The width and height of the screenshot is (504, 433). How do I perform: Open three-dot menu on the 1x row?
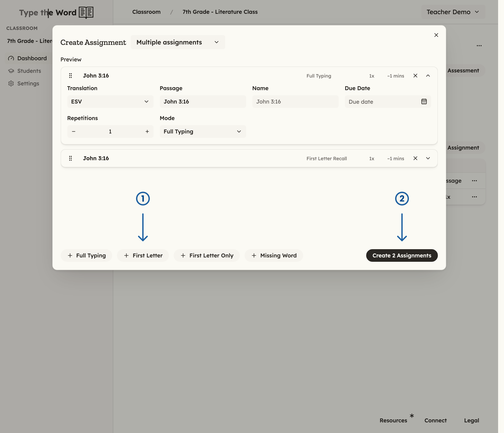pos(474,197)
